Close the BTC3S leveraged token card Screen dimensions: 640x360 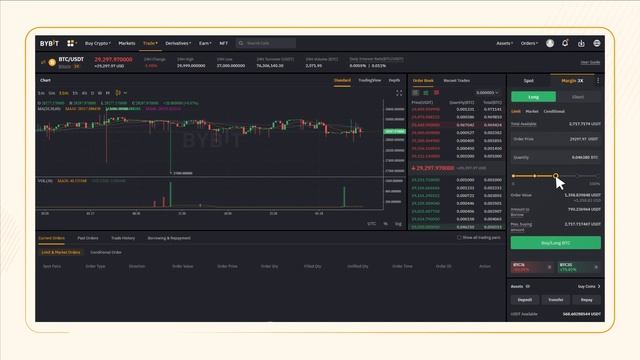[x=596, y=267]
